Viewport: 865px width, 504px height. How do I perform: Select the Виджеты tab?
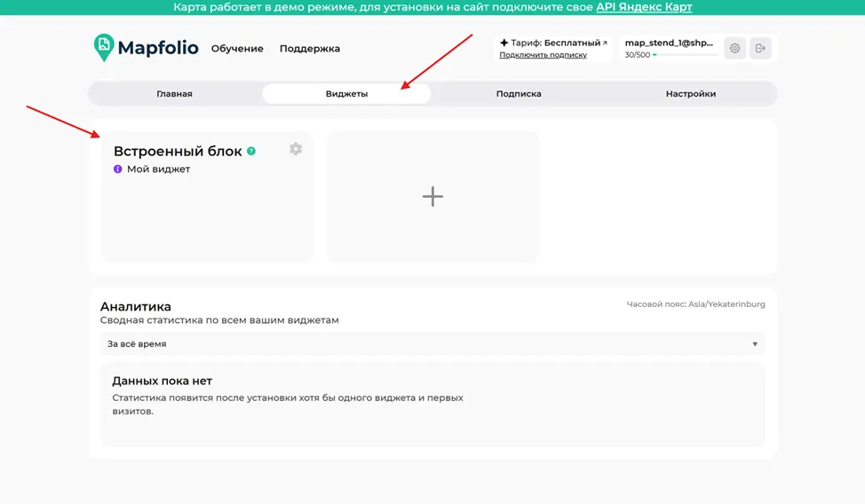click(346, 94)
